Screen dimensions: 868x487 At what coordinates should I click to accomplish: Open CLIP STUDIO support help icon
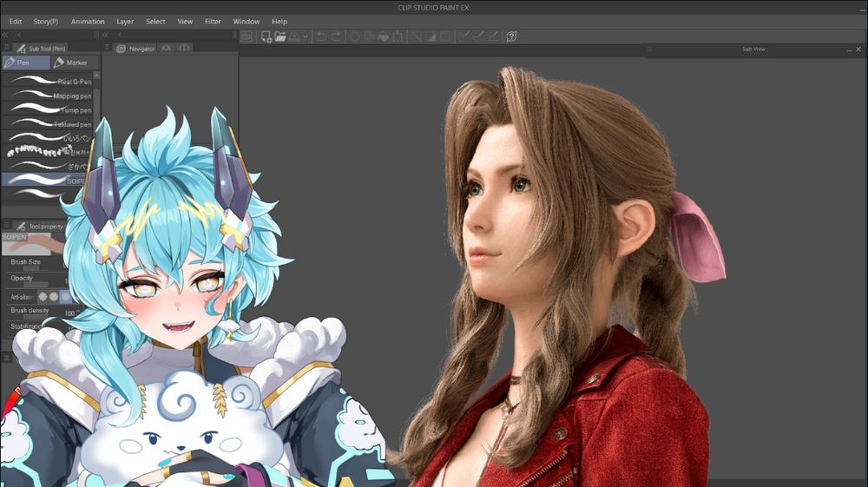pyautogui.click(x=512, y=36)
